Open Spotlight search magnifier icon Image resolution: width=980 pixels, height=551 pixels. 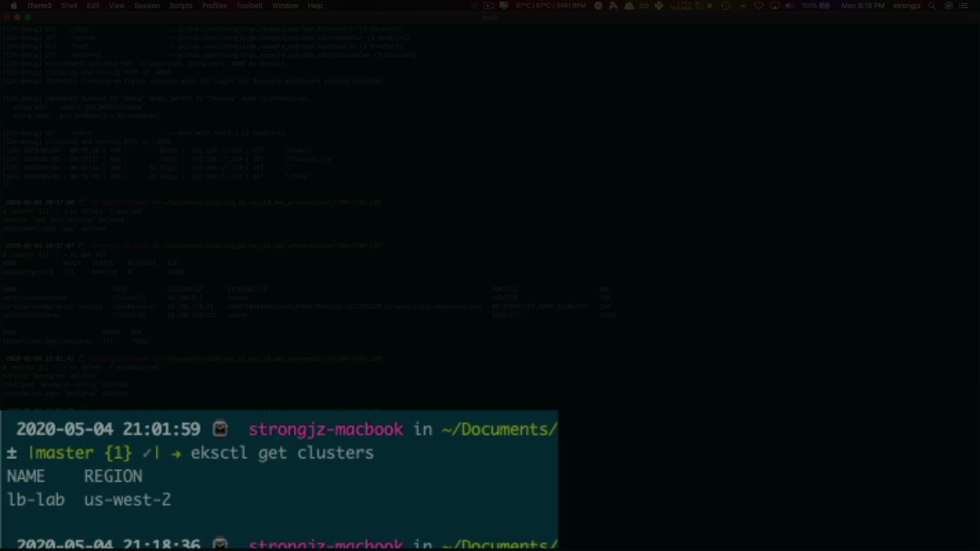coord(932,6)
